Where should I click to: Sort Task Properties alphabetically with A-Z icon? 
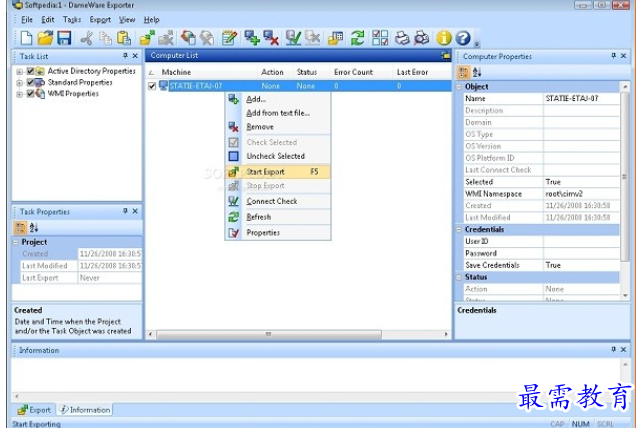click(x=34, y=227)
